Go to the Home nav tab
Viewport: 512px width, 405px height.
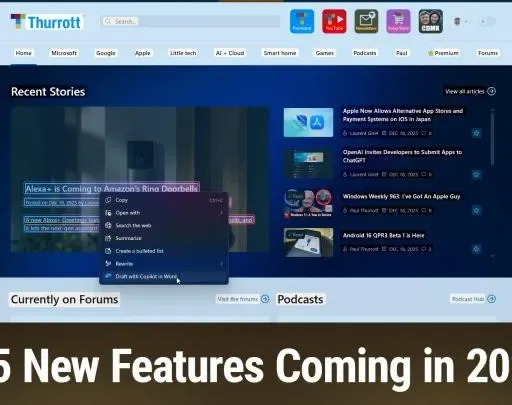tap(23, 53)
